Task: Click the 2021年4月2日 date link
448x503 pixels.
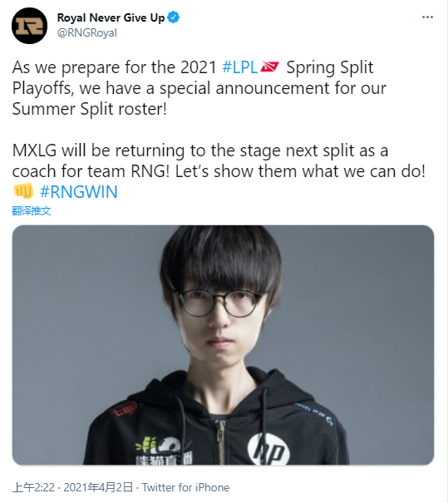Action: click(98, 487)
